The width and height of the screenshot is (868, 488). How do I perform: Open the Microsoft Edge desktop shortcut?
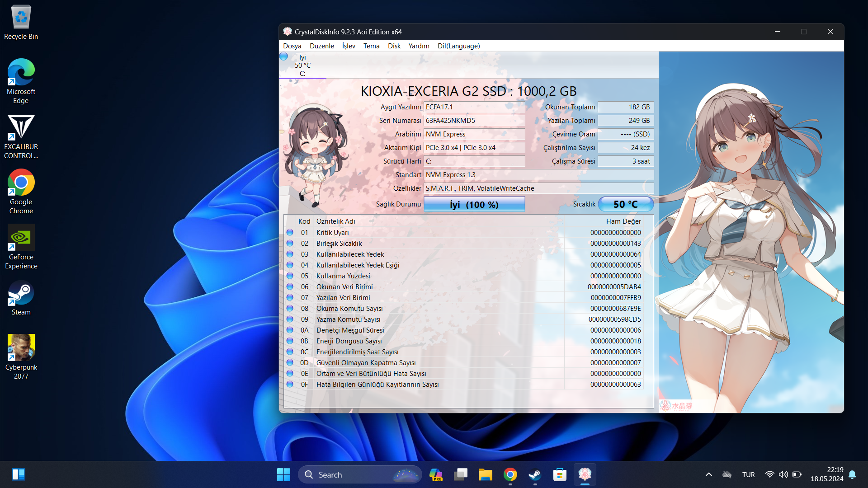(x=21, y=81)
